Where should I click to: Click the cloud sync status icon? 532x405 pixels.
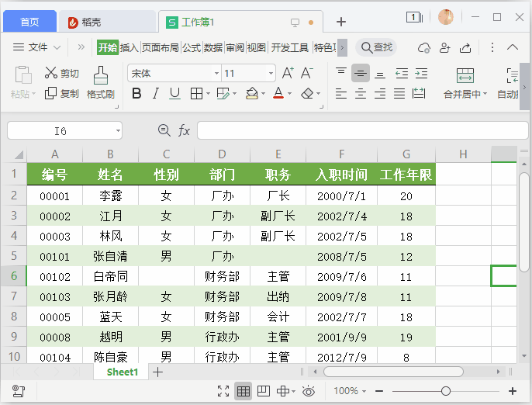click(423, 47)
